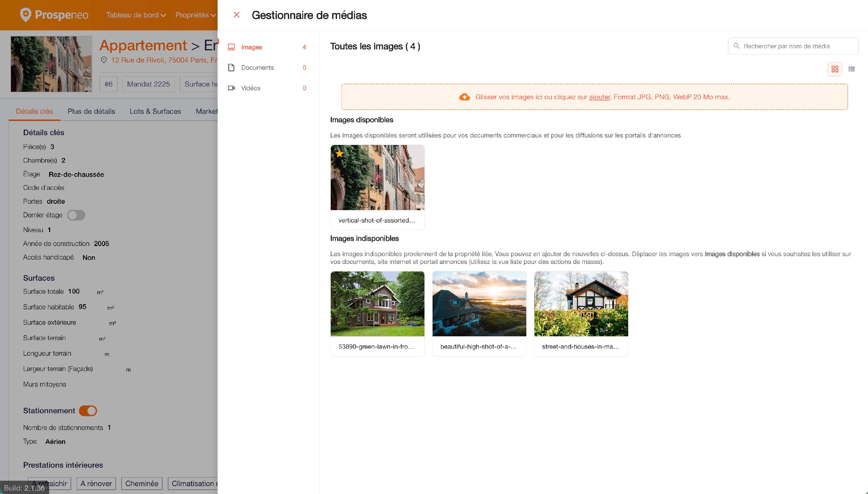Click the Mandat 2225 tag
Screen dimensions: 868x494
pos(148,84)
